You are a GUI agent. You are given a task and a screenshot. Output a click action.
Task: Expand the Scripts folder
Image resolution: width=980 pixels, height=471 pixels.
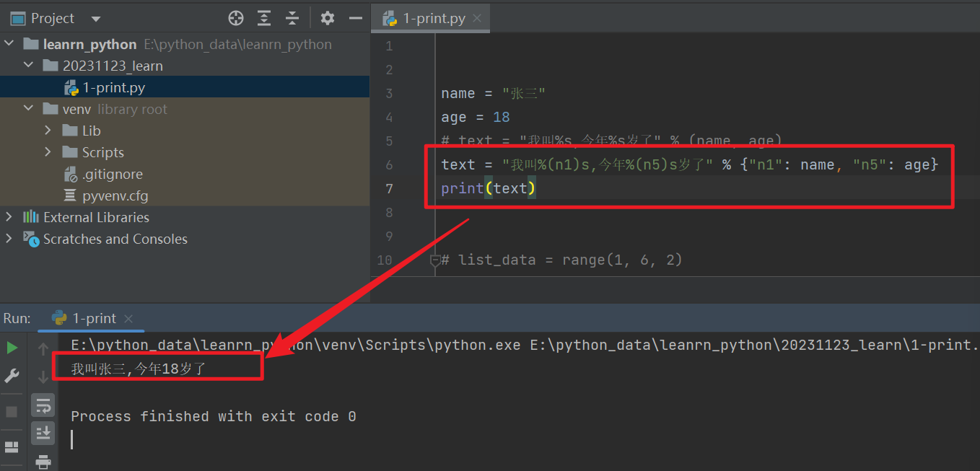(48, 152)
